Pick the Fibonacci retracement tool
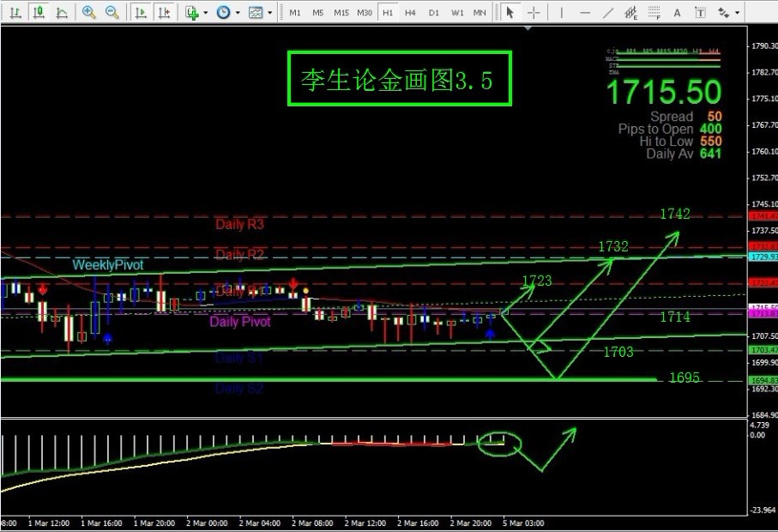This screenshot has height=532, width=778. click(x=631, y=13)
